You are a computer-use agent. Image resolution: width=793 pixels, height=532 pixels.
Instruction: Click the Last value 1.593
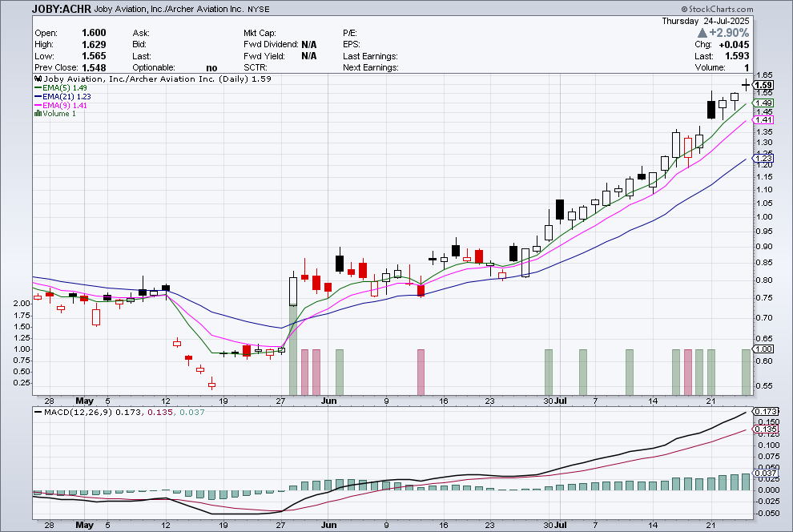coord(738,56)
